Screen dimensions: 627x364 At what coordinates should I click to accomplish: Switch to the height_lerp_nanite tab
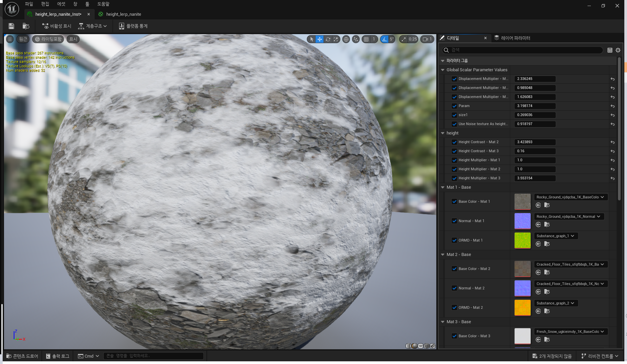123,14
